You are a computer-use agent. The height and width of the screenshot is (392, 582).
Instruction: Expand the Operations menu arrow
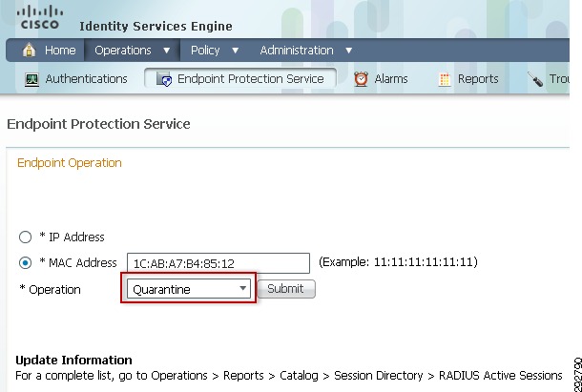tap(167, 51)
